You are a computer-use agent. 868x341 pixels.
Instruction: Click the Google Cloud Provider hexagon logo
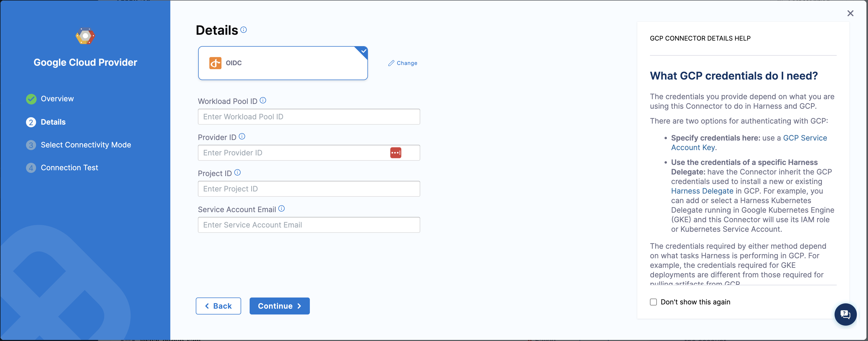(85, 36)
